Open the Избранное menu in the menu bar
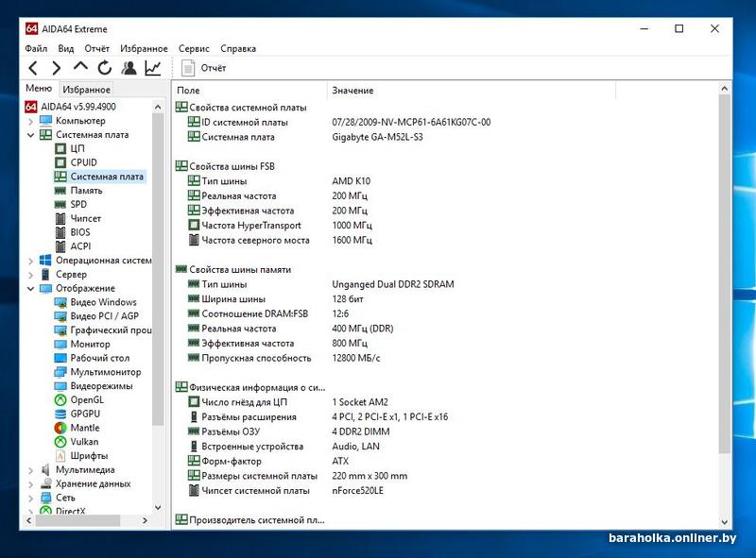Image resolution: width=756 pixels, height=558 pixels. (144, 49)
